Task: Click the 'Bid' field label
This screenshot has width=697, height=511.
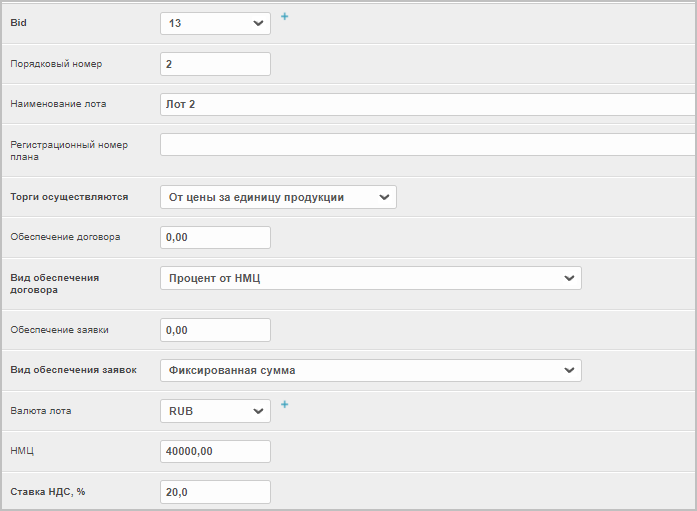Action: pyautogui.click(x=19, y=22)
